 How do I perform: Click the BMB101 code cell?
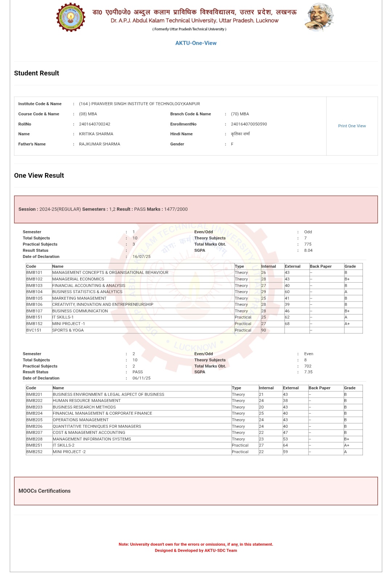[39, 272]
